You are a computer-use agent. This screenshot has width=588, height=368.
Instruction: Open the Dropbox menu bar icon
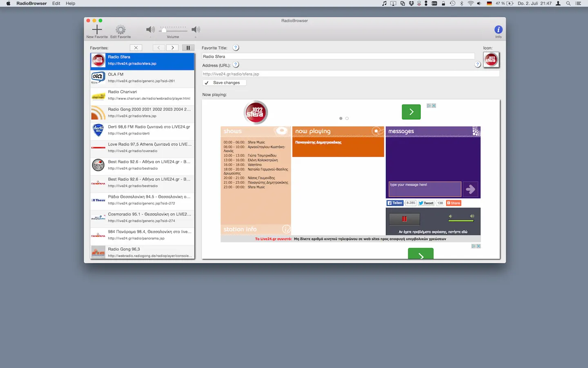(411, 3)
